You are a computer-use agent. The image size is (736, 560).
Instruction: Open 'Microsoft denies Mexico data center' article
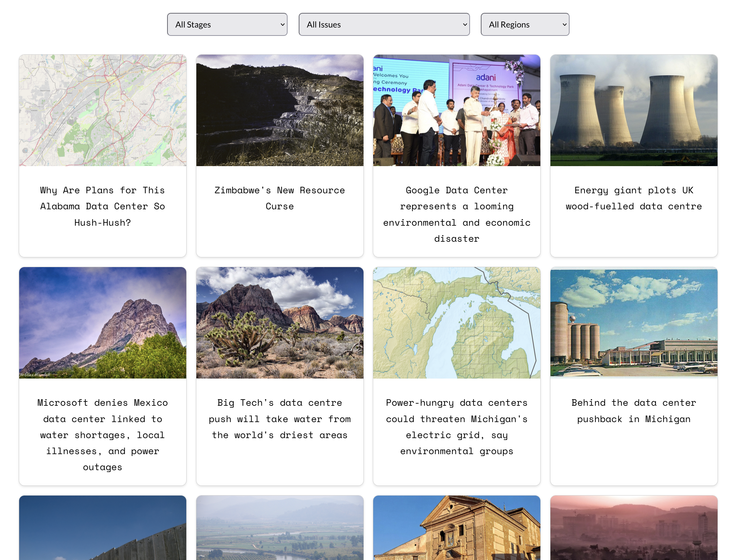[103, 435]
